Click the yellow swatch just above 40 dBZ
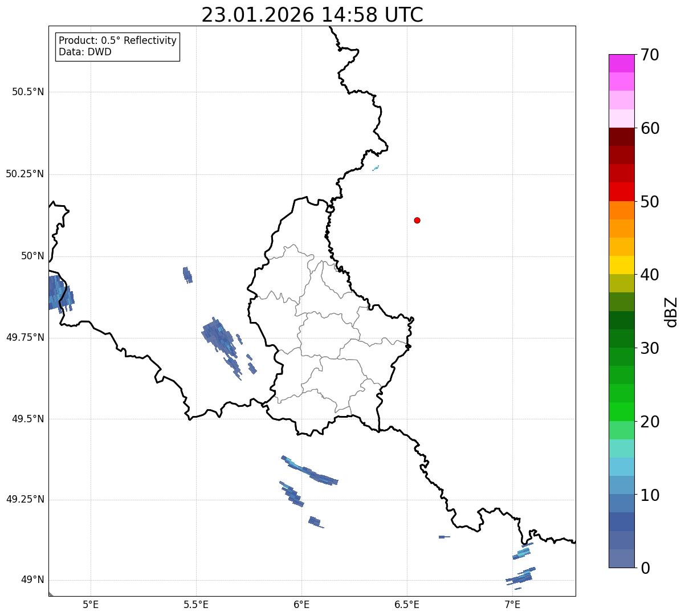 point(621,265)
